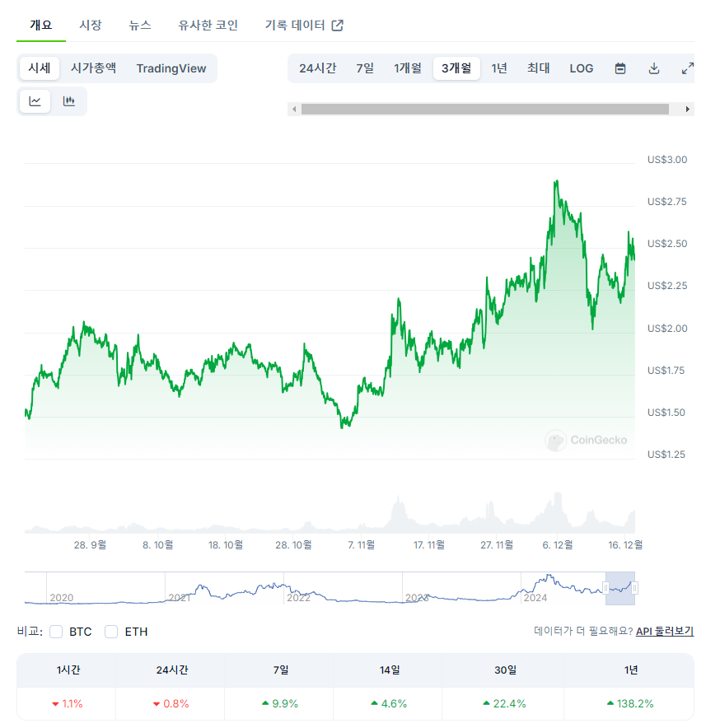Enable ETH comparison checkbox
The height and width of the screenshot is (728, 706).
(111, 632)
